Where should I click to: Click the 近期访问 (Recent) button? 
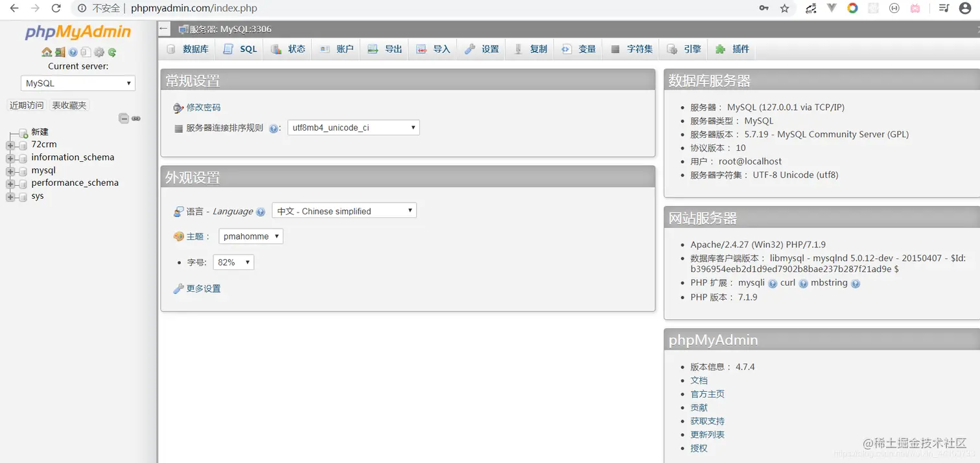point(27,106)
